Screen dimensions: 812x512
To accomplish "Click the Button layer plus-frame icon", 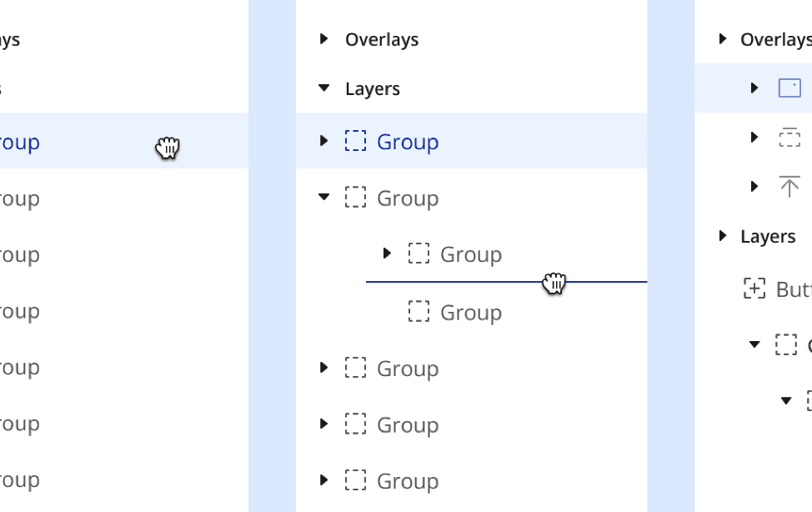I will 754,289.
